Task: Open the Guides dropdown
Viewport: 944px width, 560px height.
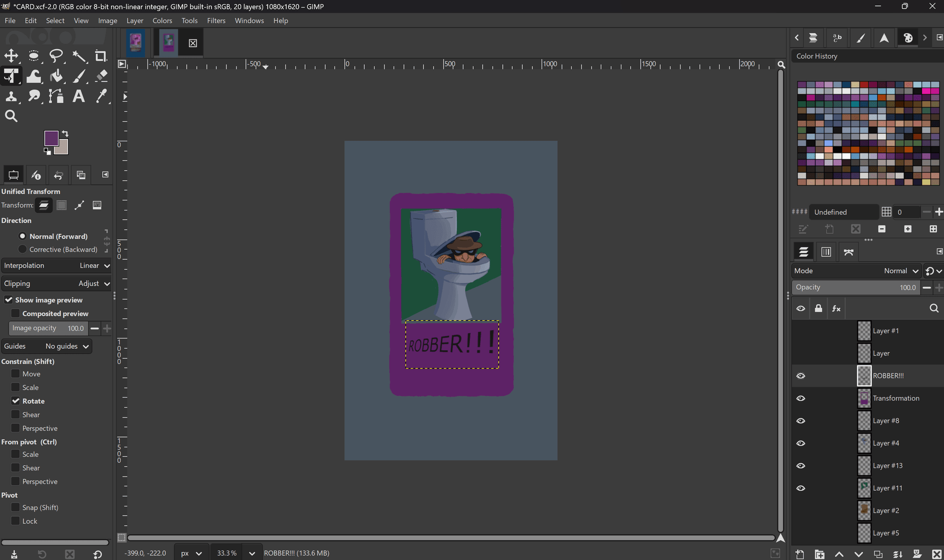Action: point(47,346)
